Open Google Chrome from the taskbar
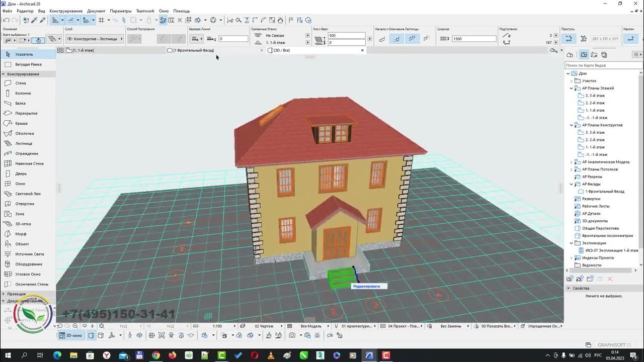The width and height of the screenshot is (644, 362). tap(156, 355)
